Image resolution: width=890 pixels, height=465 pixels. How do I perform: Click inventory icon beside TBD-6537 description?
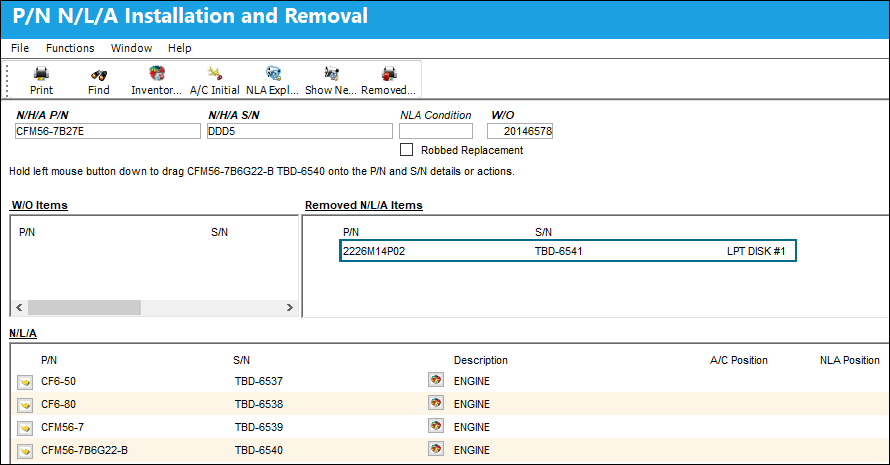pos(436,380)
